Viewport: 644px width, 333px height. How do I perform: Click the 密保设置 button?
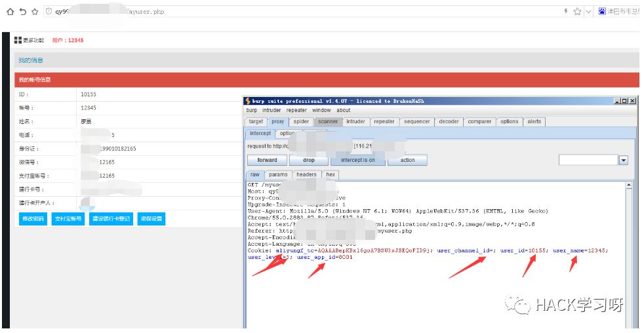(151, 219)
